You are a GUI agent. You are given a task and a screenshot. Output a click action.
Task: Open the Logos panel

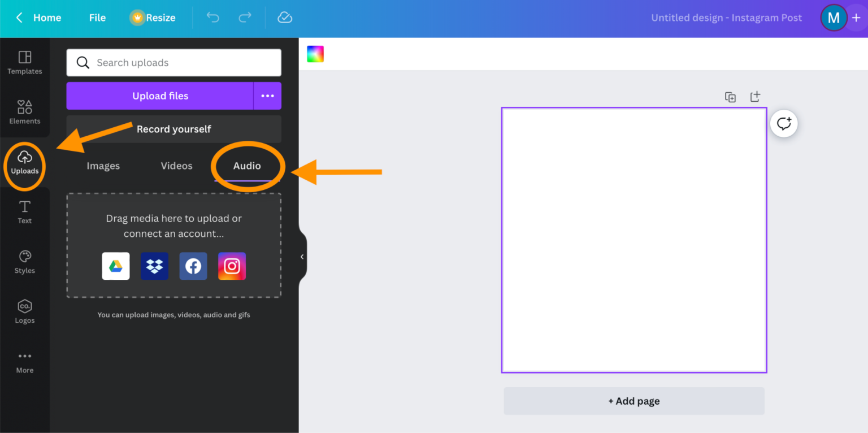click(24, 311)
